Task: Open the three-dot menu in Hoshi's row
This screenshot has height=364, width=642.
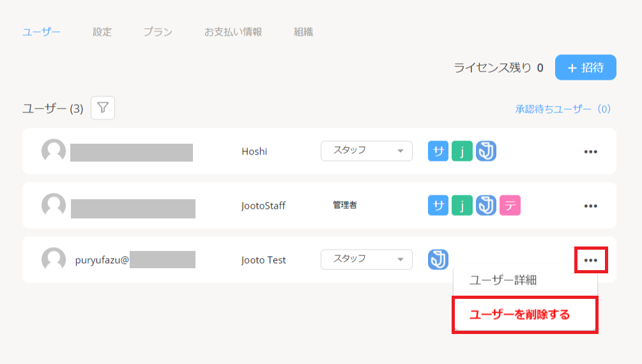Action: click(590, 152)
